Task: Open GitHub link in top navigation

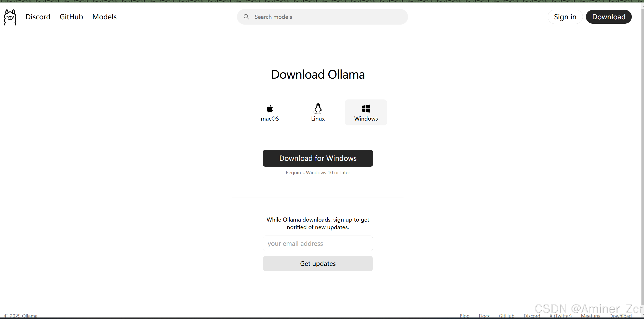Action: [x=71, y=17]
